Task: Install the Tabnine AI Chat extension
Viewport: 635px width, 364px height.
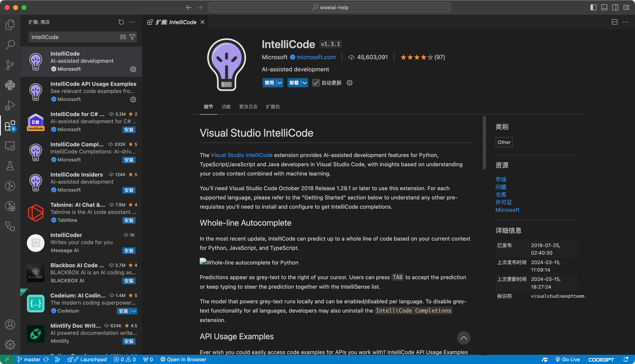Action: (129, 220)
